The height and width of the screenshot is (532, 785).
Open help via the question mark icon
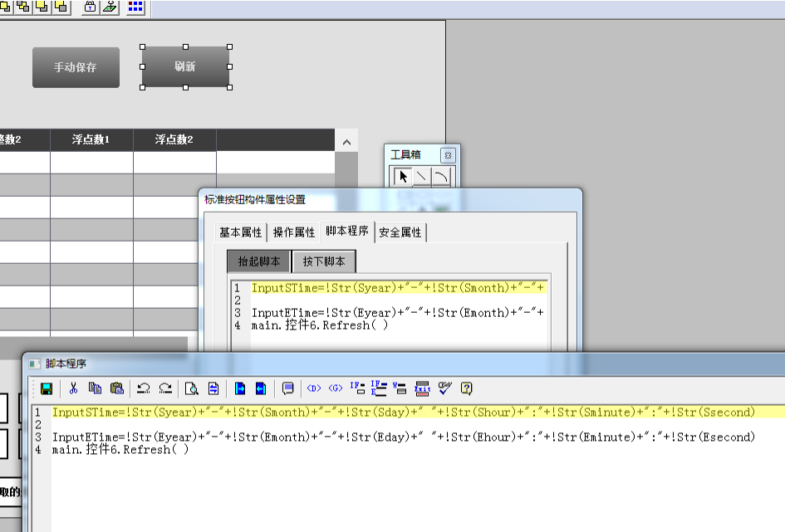click(466, 388)
